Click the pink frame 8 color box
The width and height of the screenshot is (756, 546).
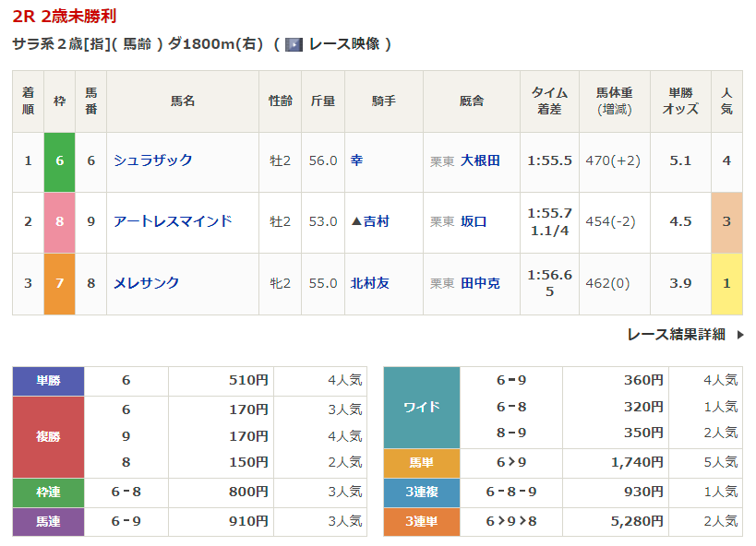tap(59, 222)
